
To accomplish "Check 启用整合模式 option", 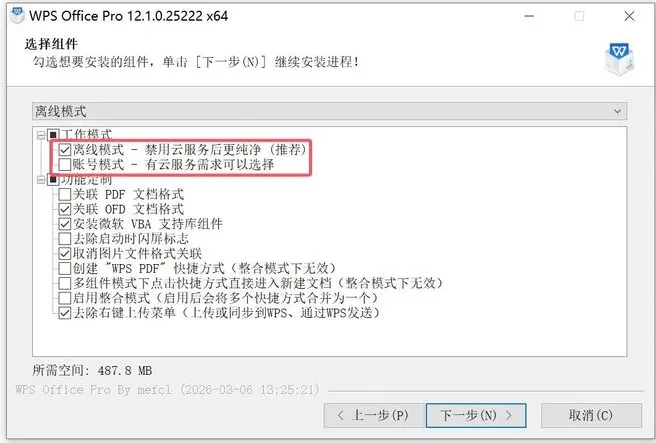I will 64,298.
